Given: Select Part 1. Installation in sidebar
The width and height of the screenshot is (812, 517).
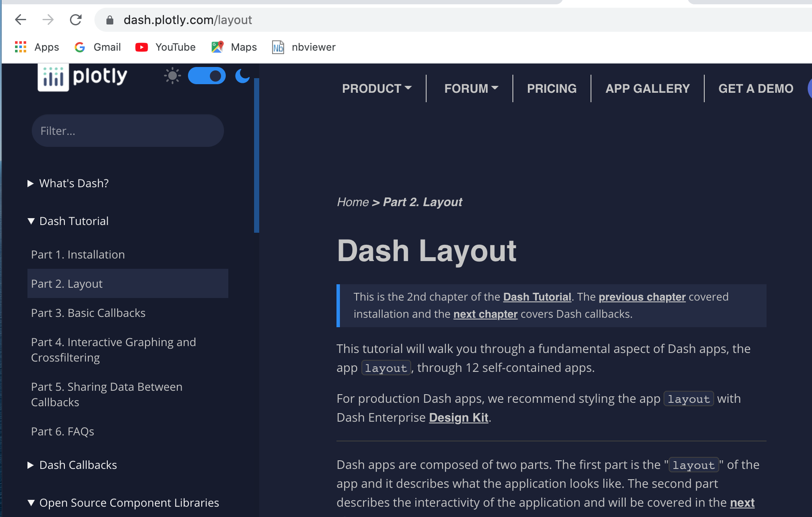Looking at the screenshot, I should pyautogui.click(x=128, y=255).
